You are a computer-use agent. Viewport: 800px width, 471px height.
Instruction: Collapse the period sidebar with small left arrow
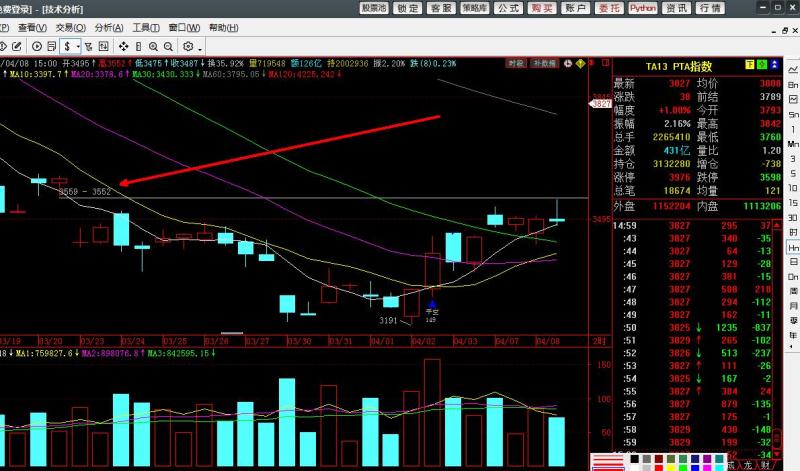(791, 347)
